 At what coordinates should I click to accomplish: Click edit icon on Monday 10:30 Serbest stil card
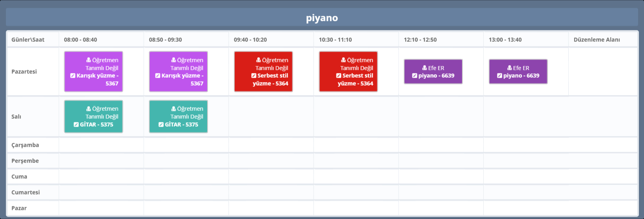coord(339,76)
